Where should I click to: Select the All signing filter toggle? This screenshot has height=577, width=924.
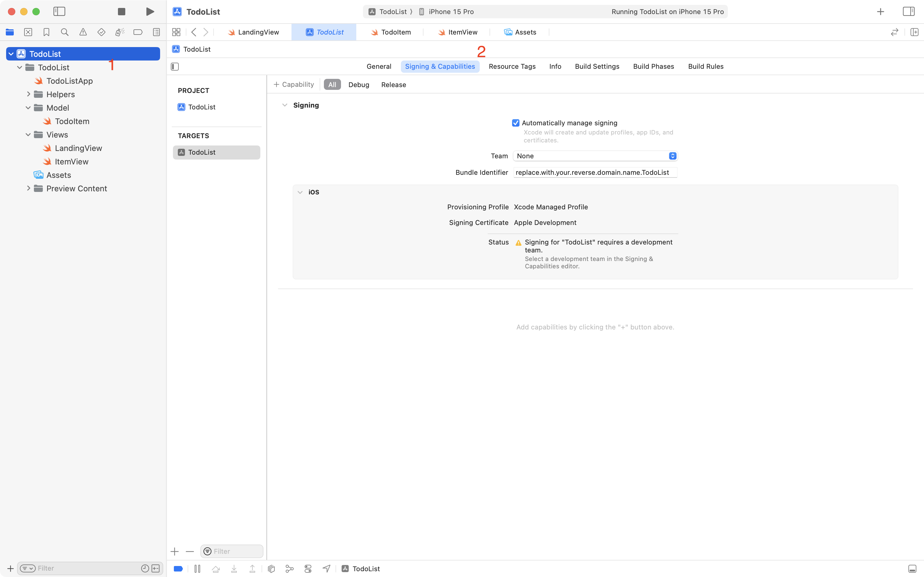point(332,84)
